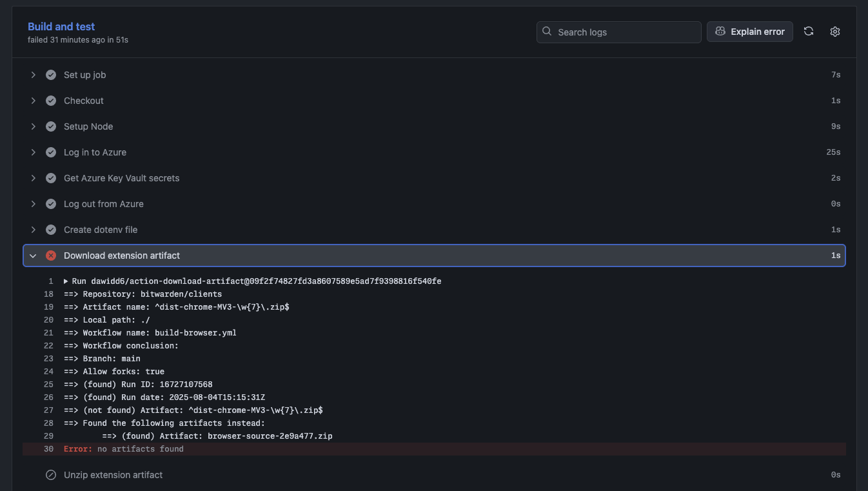
Task: Select the Download extension artifact step label
Action: [x=122, y=256]
